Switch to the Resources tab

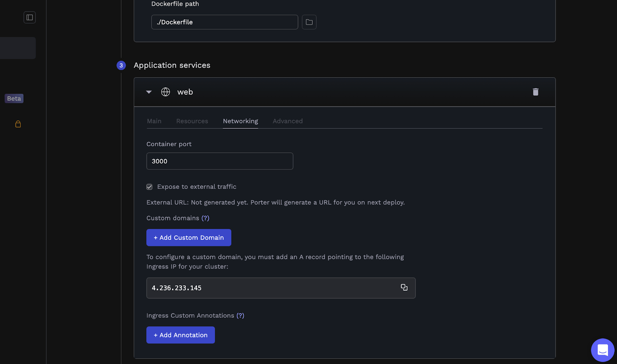(192, 121)
